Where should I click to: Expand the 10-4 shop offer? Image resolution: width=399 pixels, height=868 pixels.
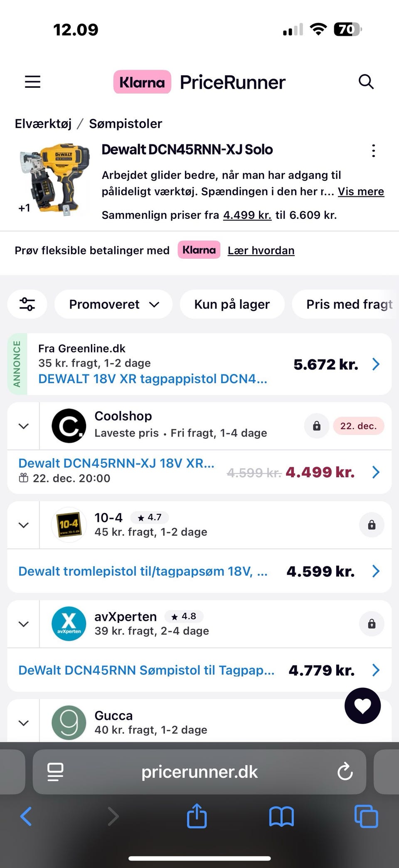pyautogui.click(x=24, y=525)
